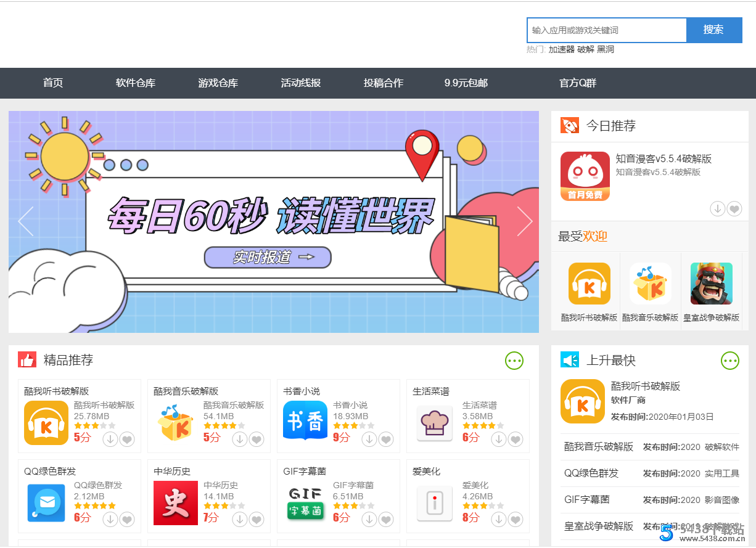
Task: Click the 搜索 search button
Action: pyautogui.click(x=713, y=30)
